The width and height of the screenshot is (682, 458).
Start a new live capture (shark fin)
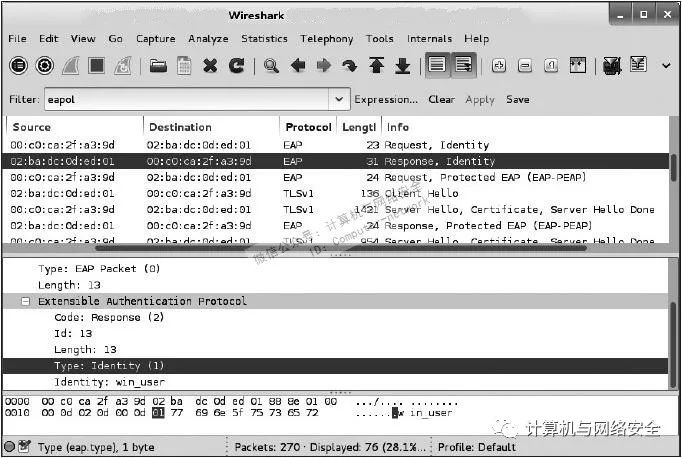[70, 66]
